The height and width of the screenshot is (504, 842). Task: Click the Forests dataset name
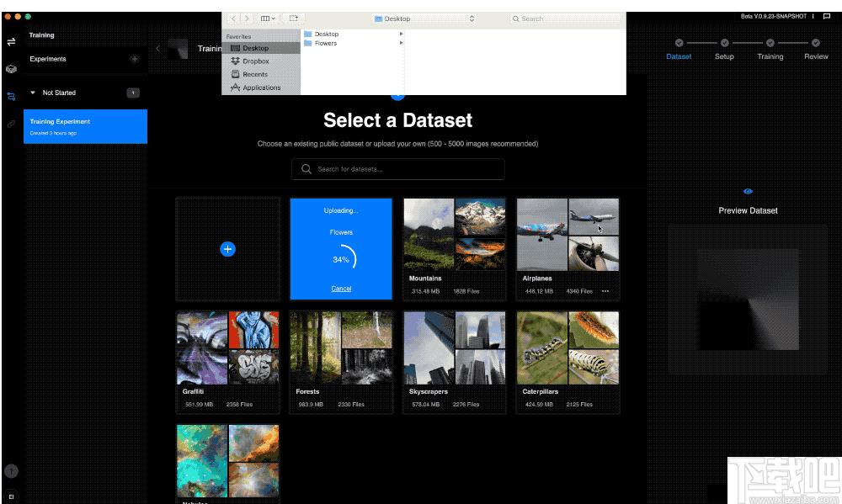tap(307, 392)
